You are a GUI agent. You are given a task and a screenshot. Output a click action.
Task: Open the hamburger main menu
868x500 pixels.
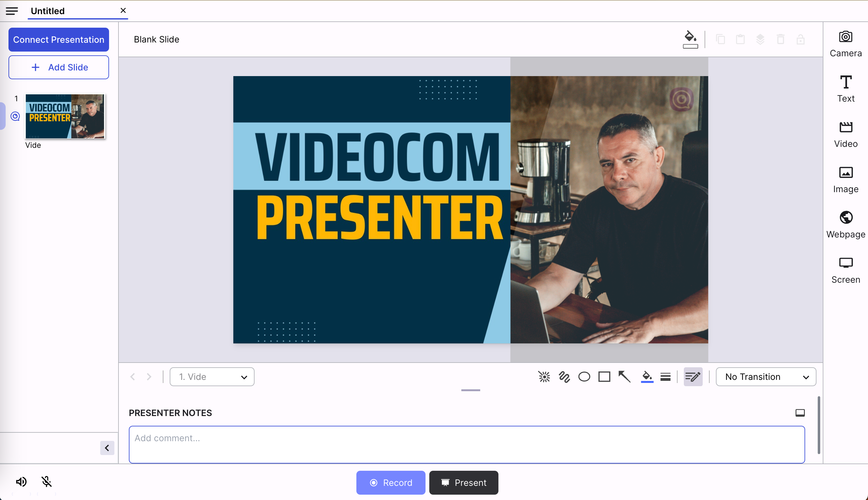pos(12,11)
